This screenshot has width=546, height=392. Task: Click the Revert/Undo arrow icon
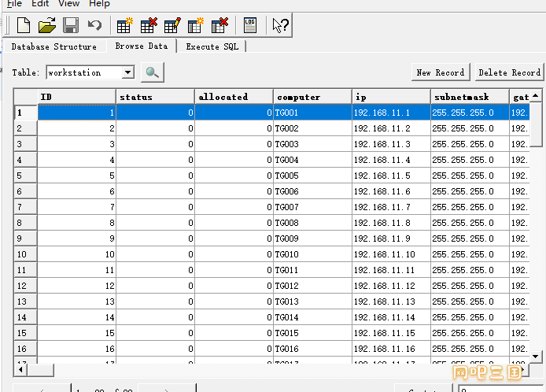(x=94, y=25)
